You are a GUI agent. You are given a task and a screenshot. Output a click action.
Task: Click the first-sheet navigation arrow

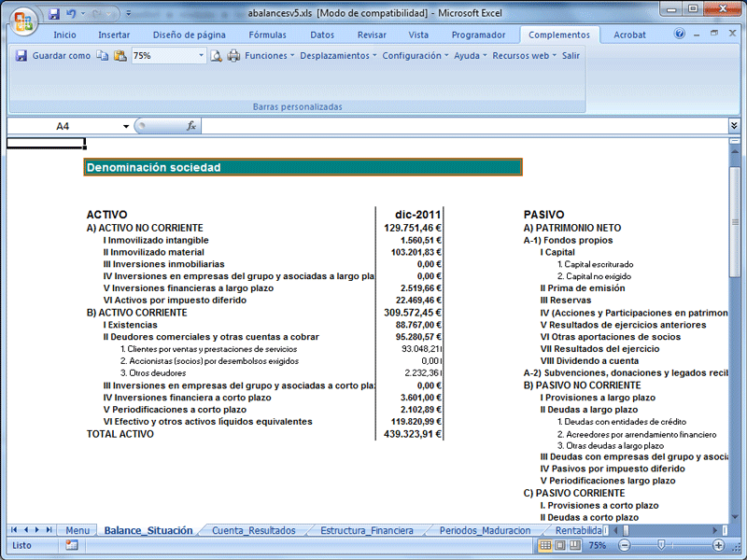[14, 529]
